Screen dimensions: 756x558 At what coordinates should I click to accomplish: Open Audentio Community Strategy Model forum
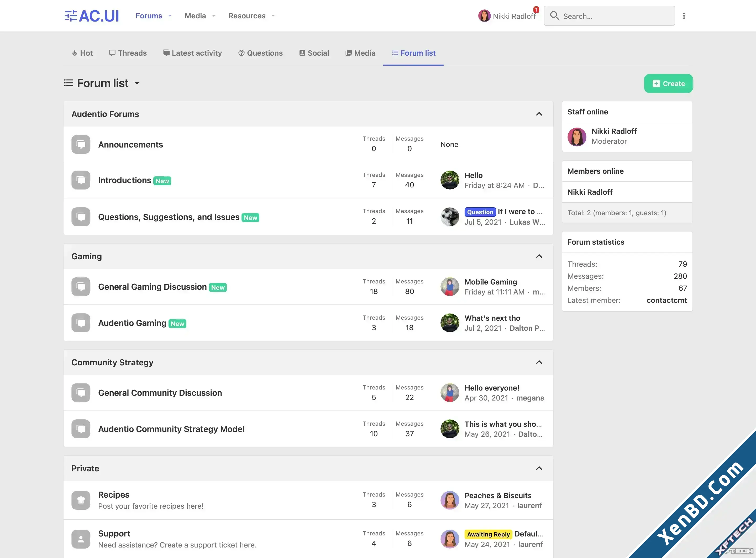[x=171, y=429]
